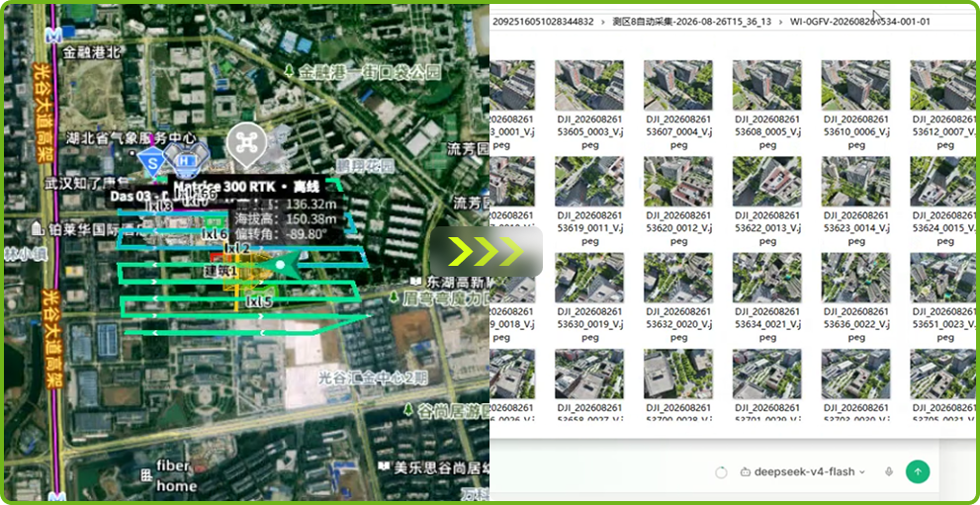
Task: Click the green send arrow button
Action: click(918, 472)
